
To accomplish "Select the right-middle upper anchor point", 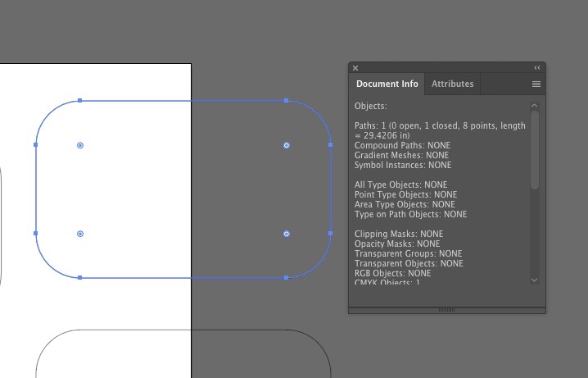I will point(331,145).
